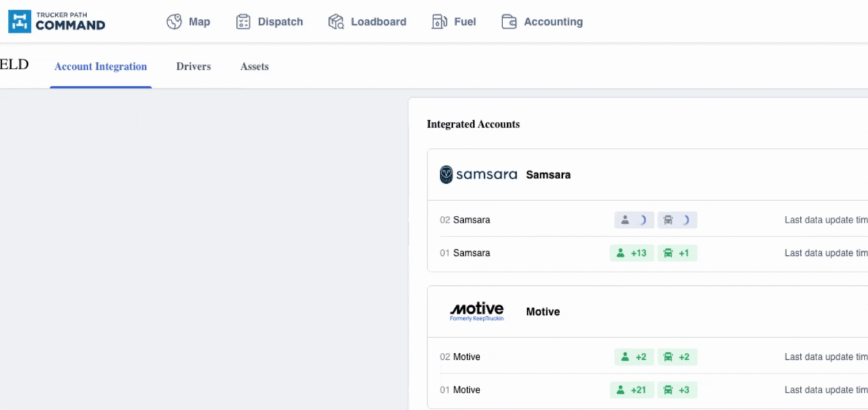
Task: Click the 01 Samsara +1 vehicles badge
Action: (677, 253)
